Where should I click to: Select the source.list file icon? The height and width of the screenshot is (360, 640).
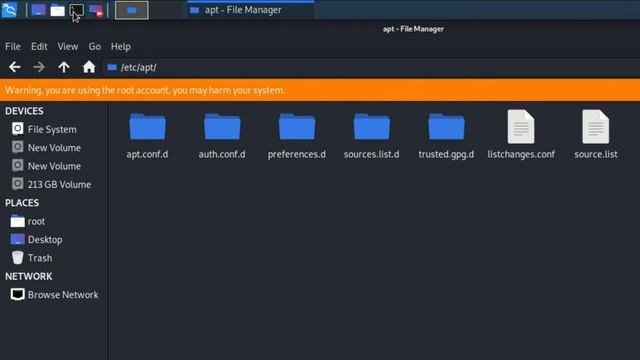pyautogui.click(x=596, y=127)
